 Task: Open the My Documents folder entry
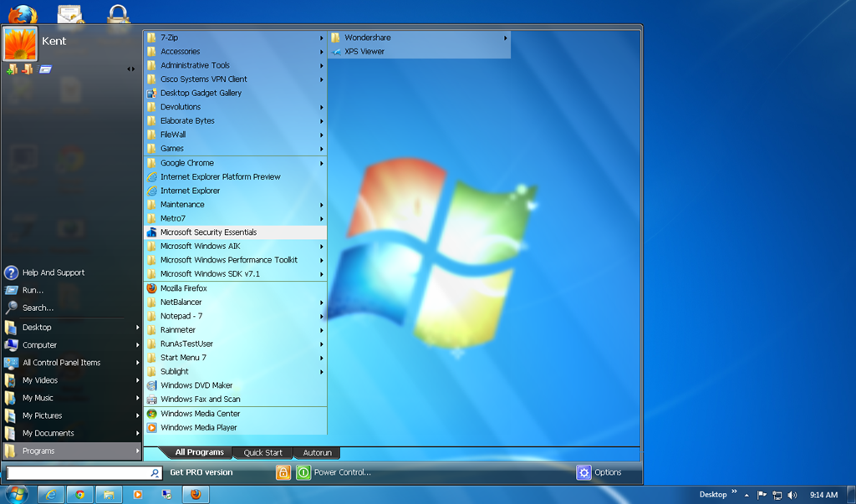[x=71, y=433]
